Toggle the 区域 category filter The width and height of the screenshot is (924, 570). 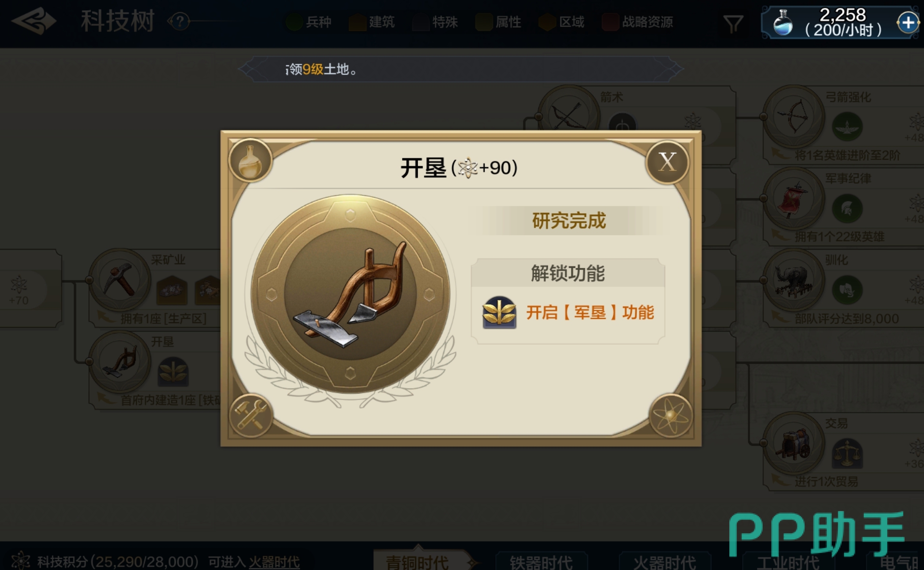pyautogui.click(x=561, y=22)
